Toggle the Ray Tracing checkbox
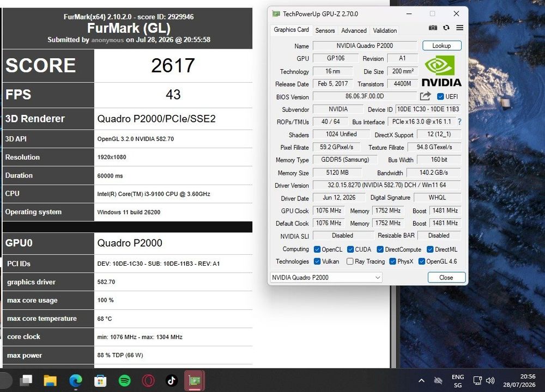This screenshot has height=392, width=545. pos(350,261)
